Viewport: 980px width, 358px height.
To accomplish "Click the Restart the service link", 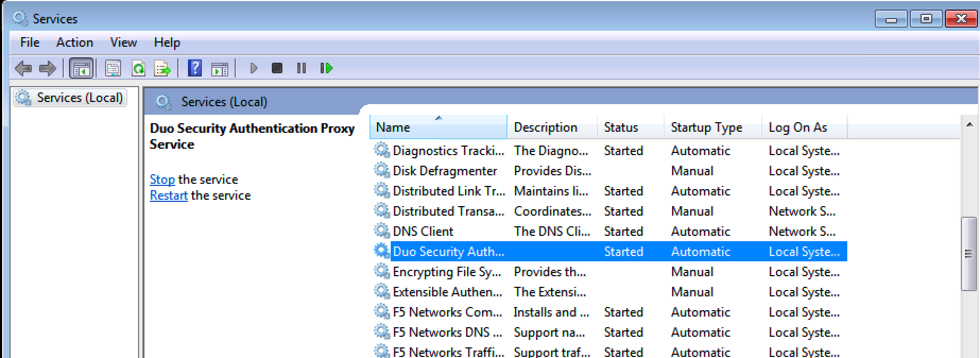I will 169,195.
